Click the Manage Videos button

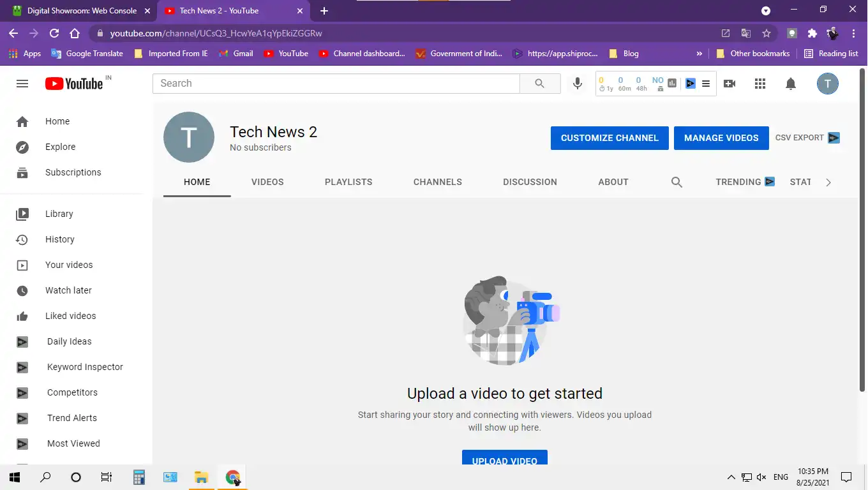[x=721, y=138]
